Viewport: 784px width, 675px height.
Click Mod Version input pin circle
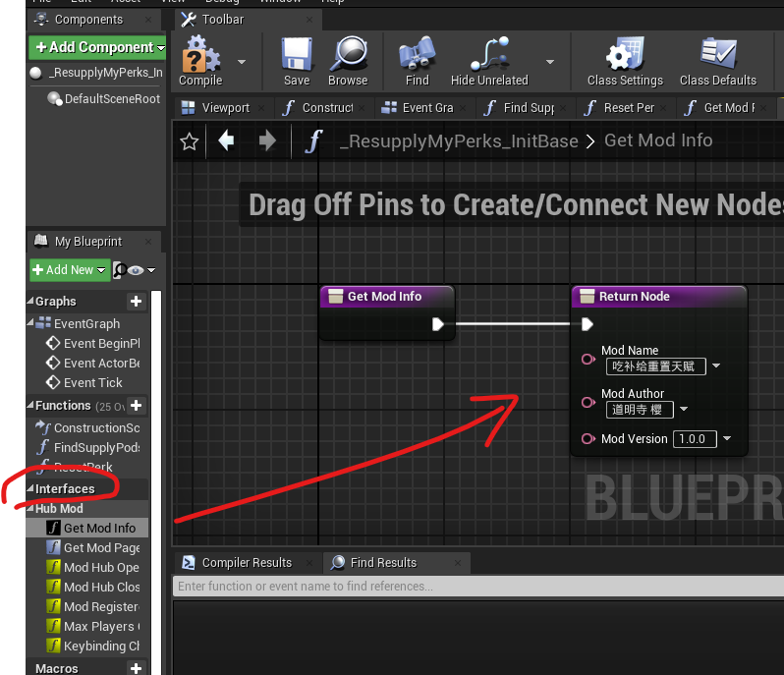tap(588, 438)
